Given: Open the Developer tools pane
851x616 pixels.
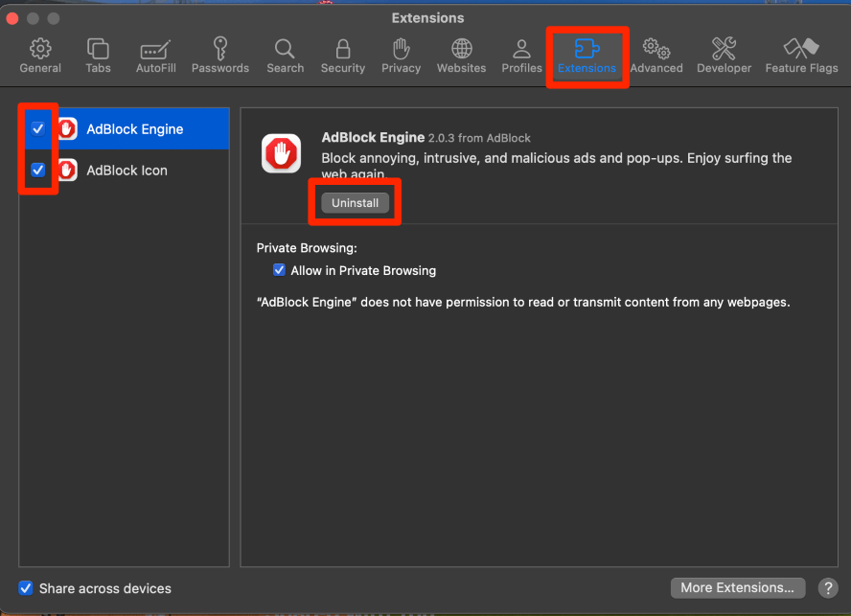Looking at the screenshot, I should point(724,56).
